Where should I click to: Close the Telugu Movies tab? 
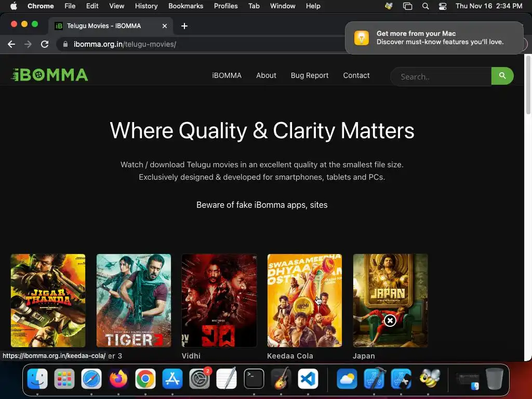[x=165, y=26]
